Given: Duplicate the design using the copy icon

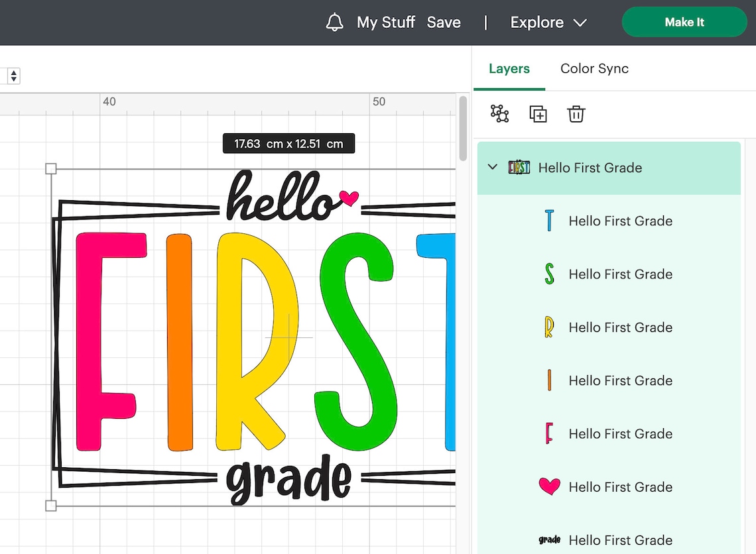Looking at the screenshot, I should pyautogui.click(x=538, y=113).
